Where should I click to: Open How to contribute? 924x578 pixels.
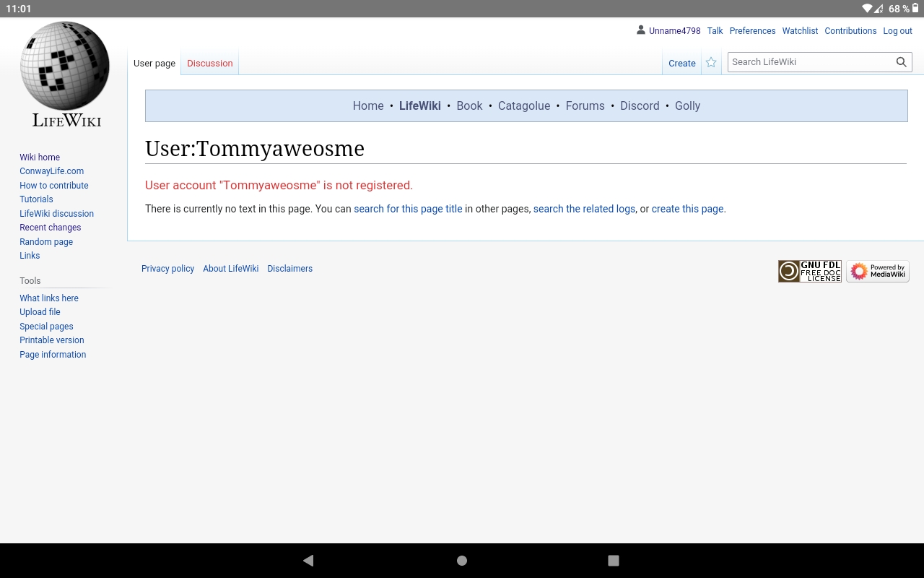pos(54,186)
